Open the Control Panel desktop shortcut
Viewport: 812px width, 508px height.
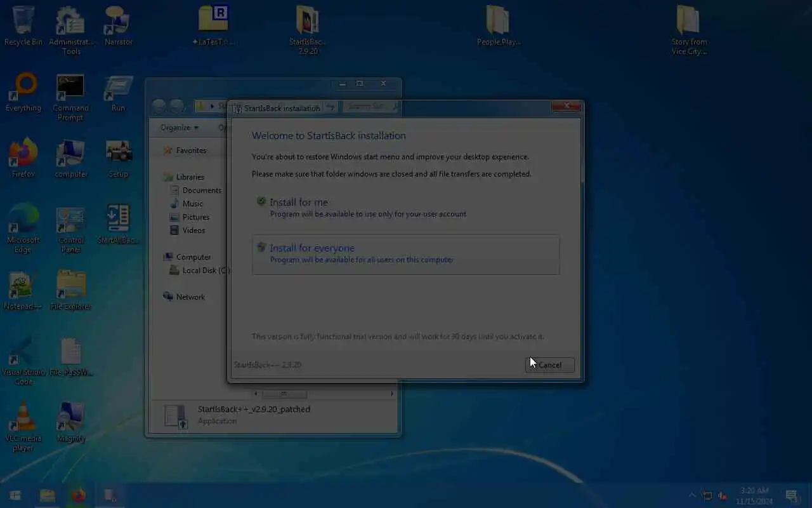click(70, 229)
